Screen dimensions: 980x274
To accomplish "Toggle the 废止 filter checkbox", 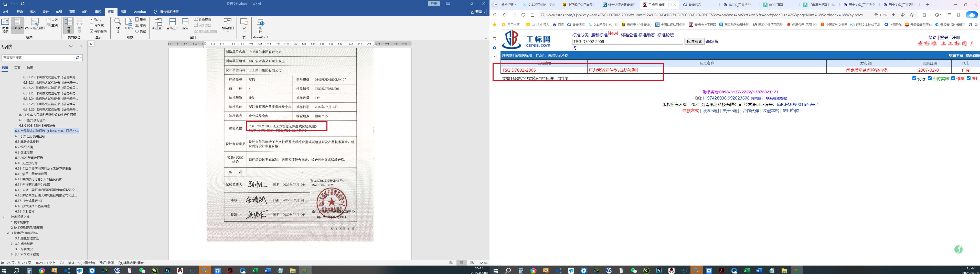I will click(x=968, y=78).
